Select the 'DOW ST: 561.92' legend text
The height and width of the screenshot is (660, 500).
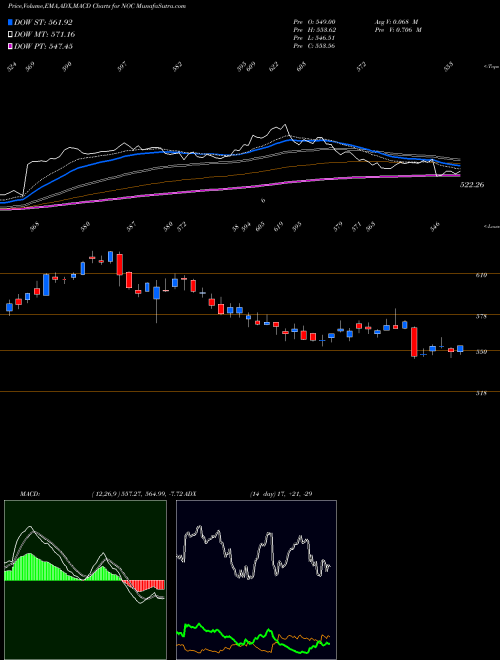[x=44, y=23]
